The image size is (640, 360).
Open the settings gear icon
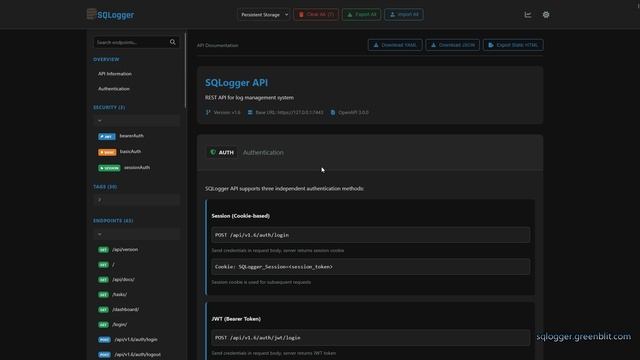click(546, 15)
